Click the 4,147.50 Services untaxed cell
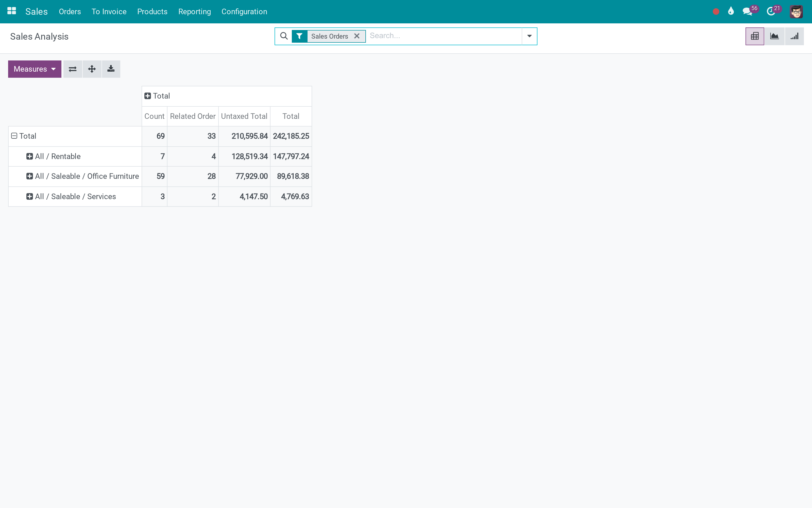The height and width of the screenshot is (508, 812). coord(244,197)
